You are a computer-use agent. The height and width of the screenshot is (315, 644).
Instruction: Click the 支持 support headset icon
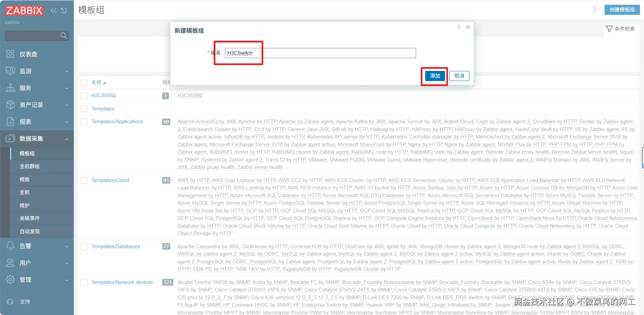pos(10,301)
